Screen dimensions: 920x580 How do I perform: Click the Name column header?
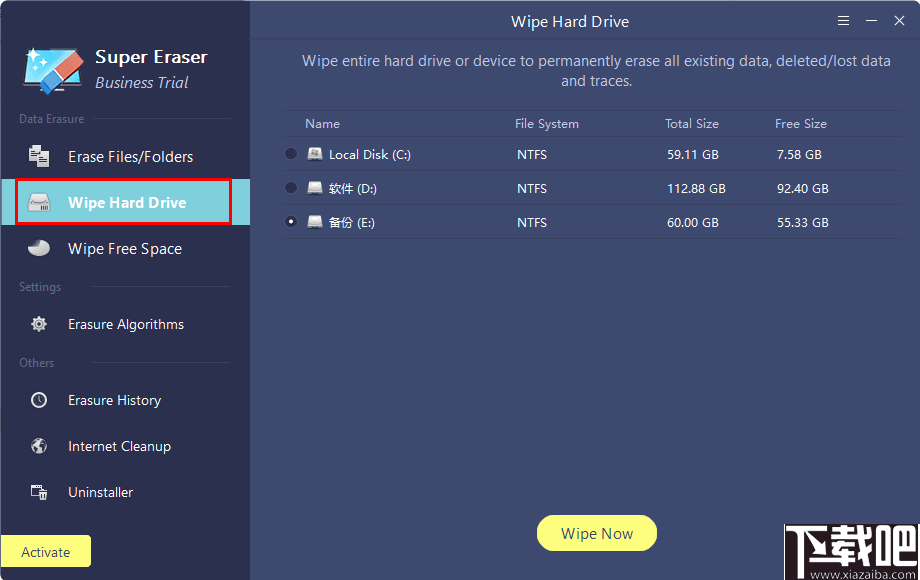pos(322,124)
